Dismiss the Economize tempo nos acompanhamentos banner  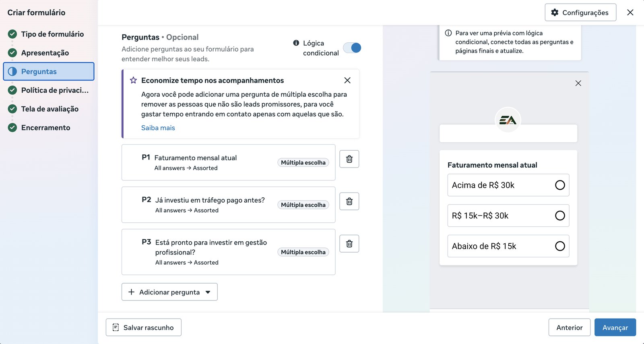point(347,80)
